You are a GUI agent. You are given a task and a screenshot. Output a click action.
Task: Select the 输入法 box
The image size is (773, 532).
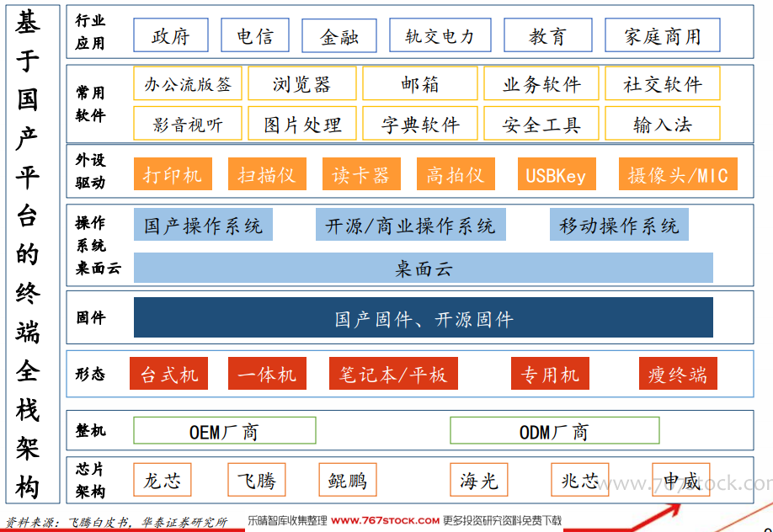(663, 123)
